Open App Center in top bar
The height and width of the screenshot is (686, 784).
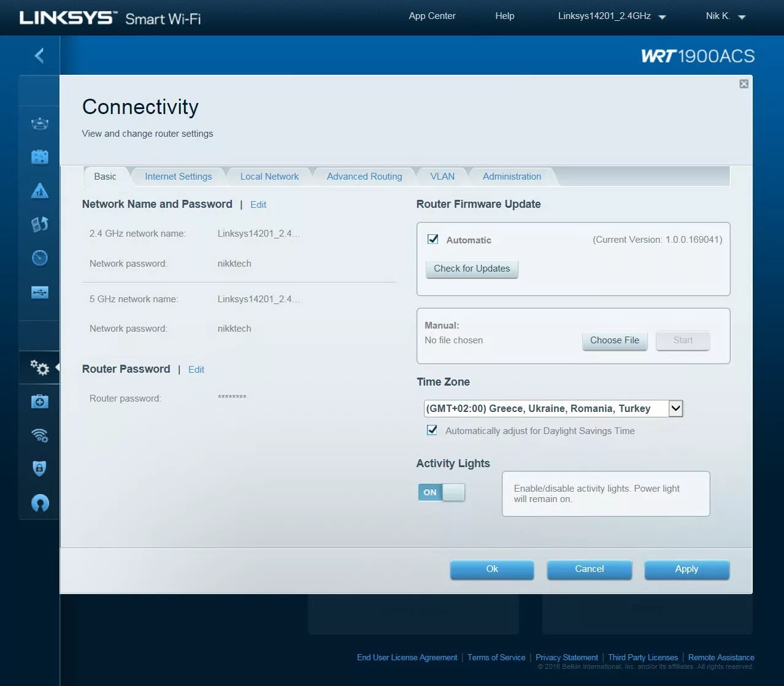432,16
